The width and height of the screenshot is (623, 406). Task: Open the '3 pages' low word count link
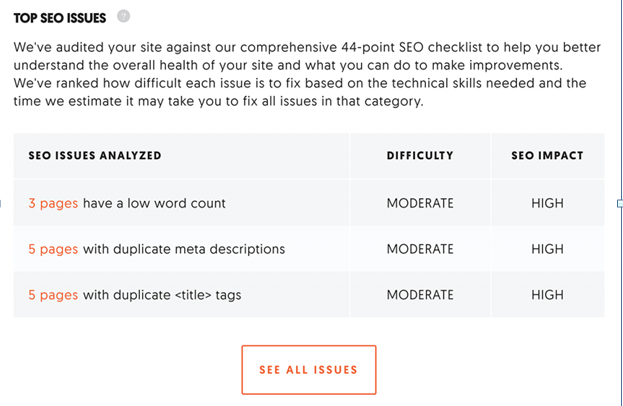coord(53,203)
